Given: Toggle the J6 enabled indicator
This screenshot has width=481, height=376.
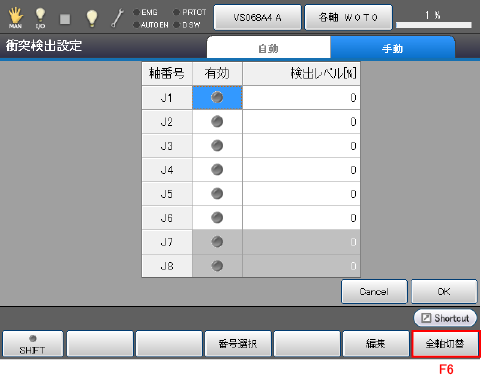Looking at the screenshot, I should click(x=217, y=218).
